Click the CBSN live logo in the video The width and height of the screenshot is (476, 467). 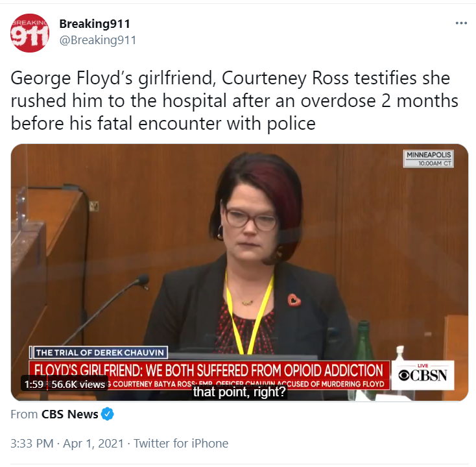pyautogui.click(x=423, y=375)
